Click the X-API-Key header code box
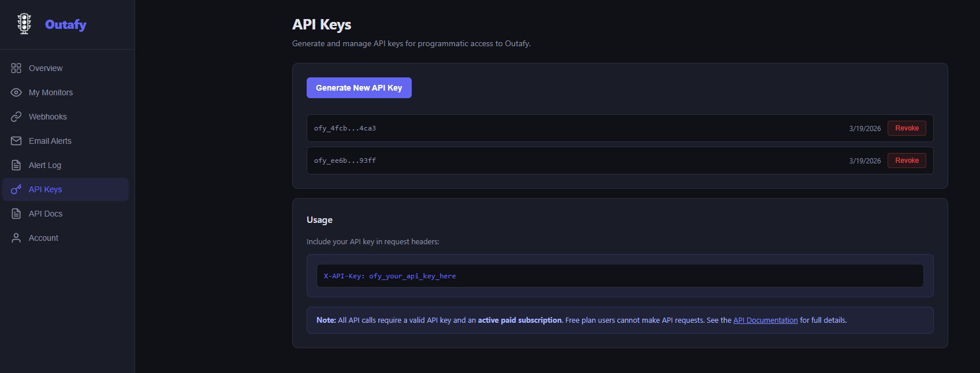The image size is (980, 373). [620, 276]
